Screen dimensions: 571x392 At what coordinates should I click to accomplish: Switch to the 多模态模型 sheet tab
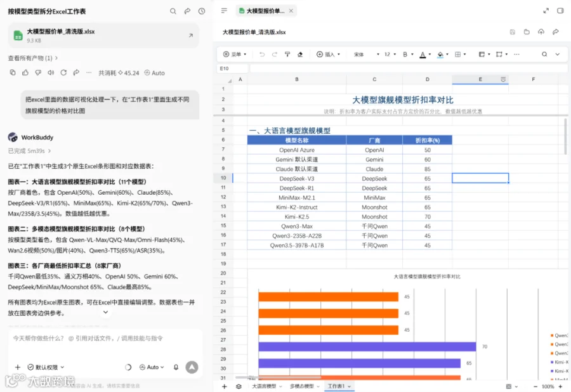pos(305,386)
